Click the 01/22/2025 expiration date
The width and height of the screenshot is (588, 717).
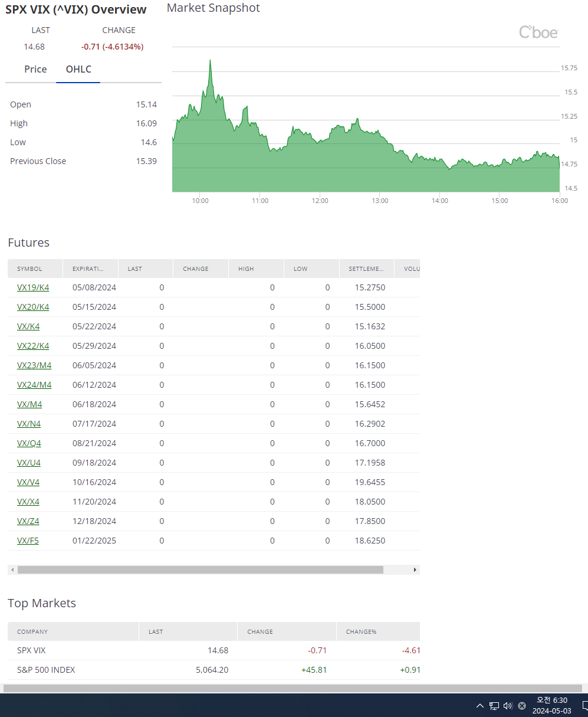click(x=94, y=541)
